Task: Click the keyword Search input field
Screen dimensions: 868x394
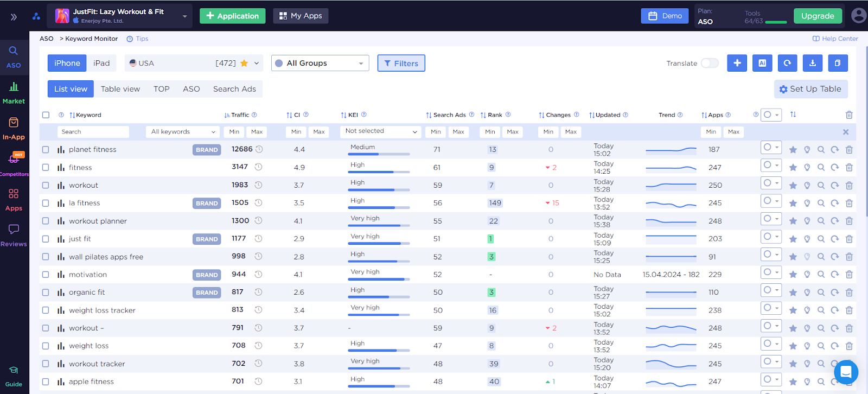Action: (x=93, y=132)
